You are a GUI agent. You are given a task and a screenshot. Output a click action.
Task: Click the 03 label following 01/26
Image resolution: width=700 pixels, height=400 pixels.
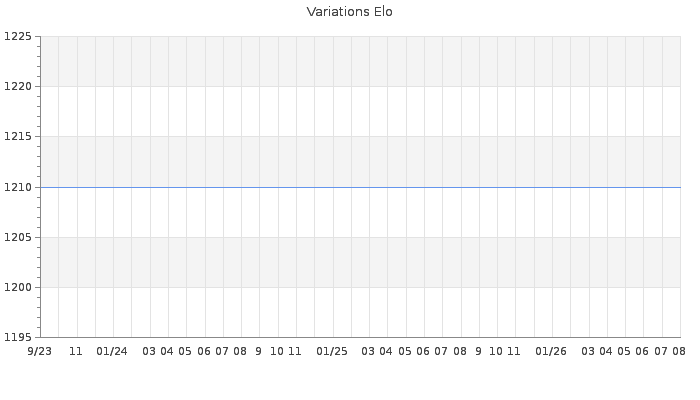coord(588,352)
